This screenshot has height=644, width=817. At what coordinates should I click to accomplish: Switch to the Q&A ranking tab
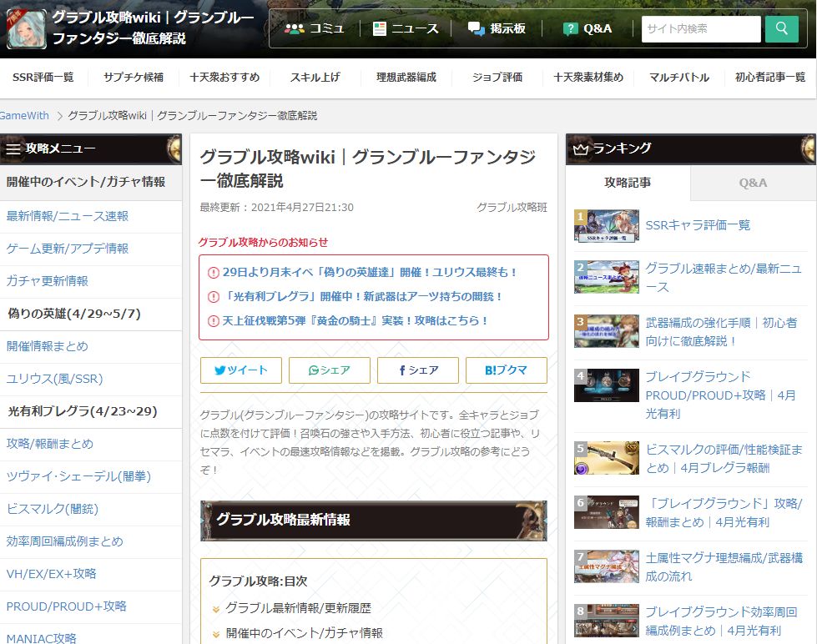[x=753, y=183]
